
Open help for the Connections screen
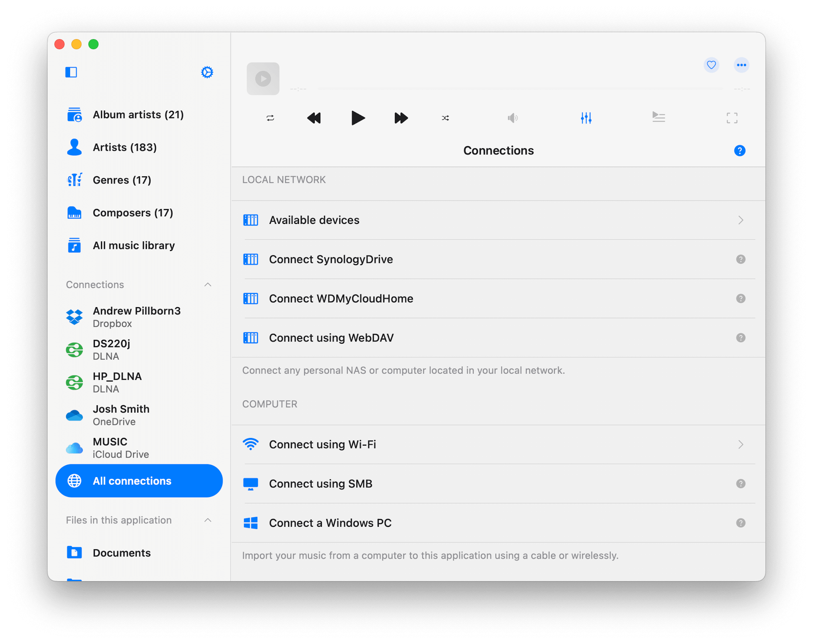(x=739, y=150)
